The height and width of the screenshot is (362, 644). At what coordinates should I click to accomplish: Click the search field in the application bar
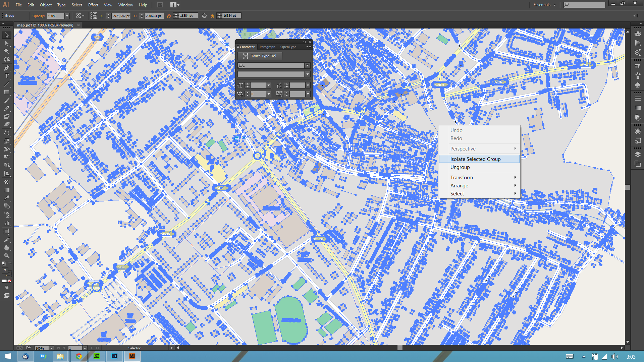point(584,5)
